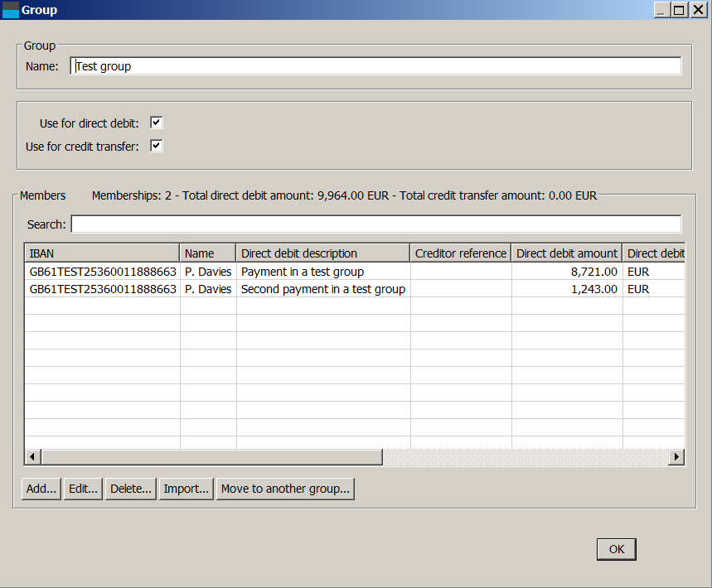The image size is (712, 588).
Task: Maximize the Group window
Action: coord(680,10)
